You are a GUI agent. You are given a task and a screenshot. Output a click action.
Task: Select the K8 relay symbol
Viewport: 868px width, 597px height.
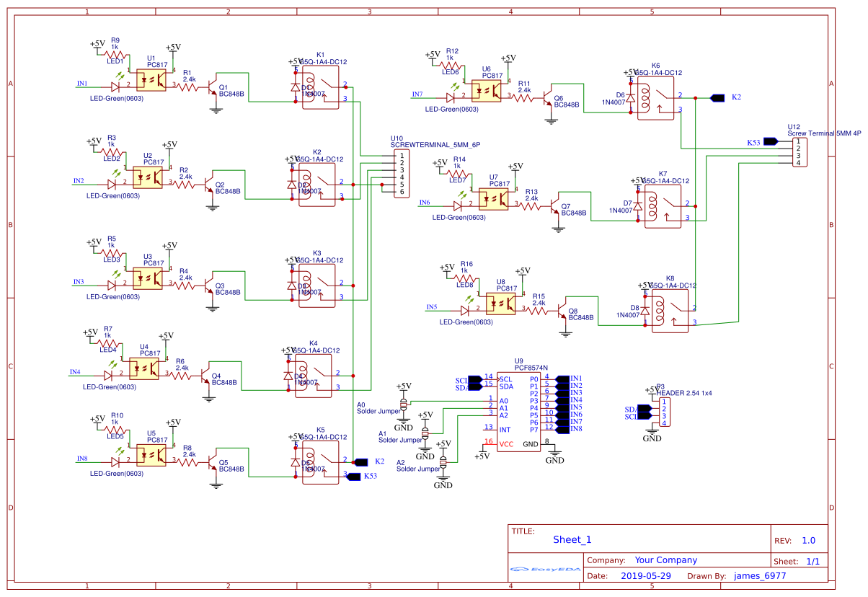click(669, 310)
